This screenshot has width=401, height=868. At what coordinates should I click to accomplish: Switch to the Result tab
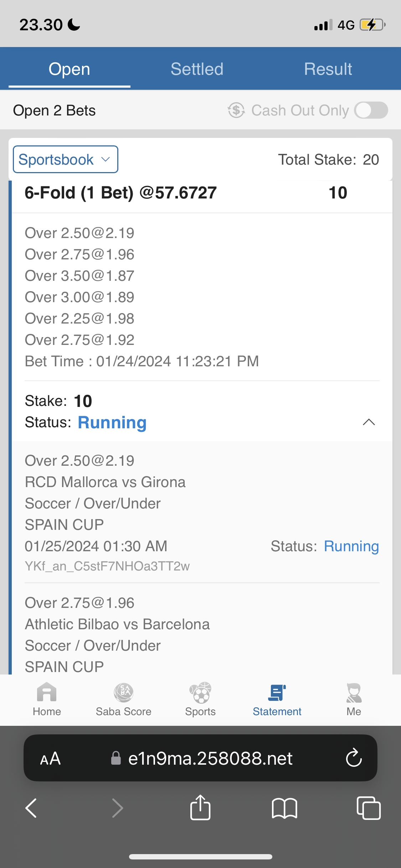pos(328,69)
